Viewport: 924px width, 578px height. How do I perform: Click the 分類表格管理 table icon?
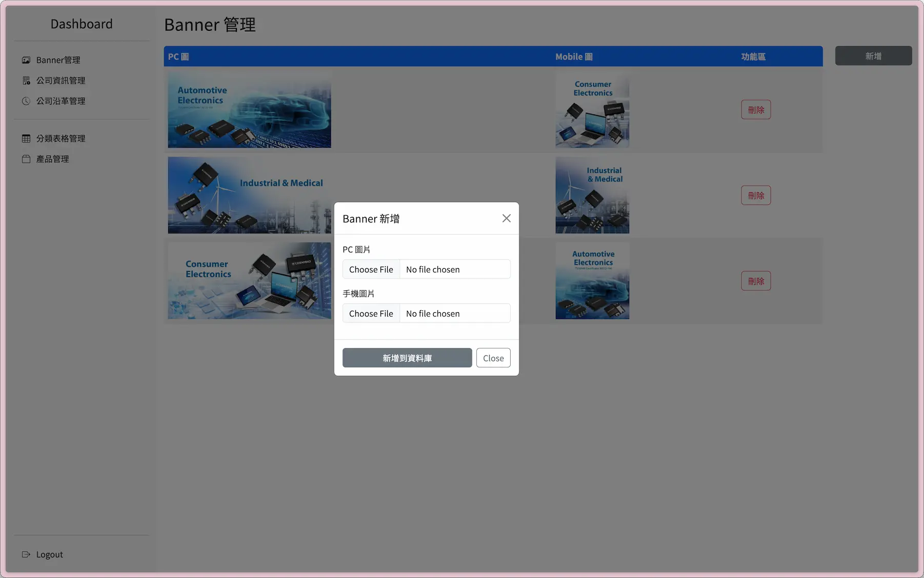pos(26,138)
